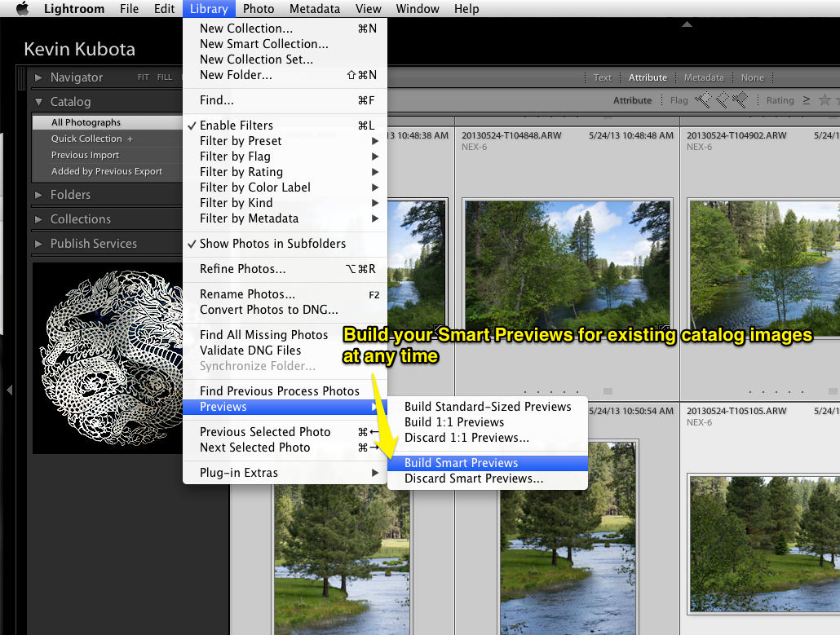Image resolution: width=840 pixels, height=635 pixels.
Task: Expand the Navigator panel
Action: tap(38, 77)
